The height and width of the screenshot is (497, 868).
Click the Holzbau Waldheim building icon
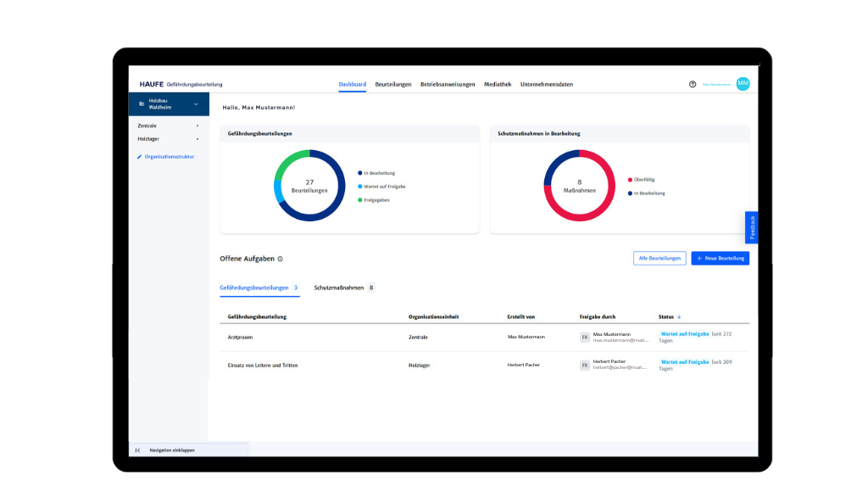[142, 103]
